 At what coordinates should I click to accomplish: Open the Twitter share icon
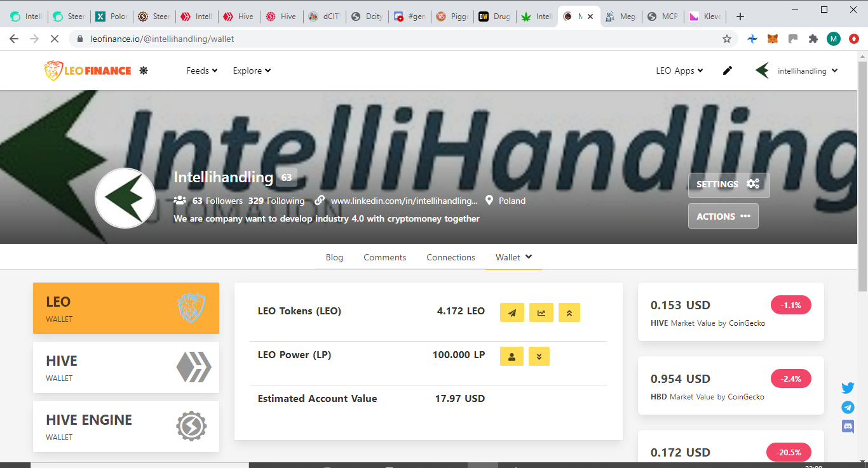coord(848,388)
